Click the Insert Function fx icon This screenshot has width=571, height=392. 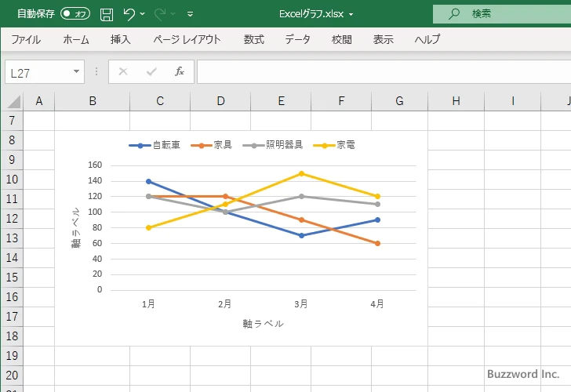point(179,71)
